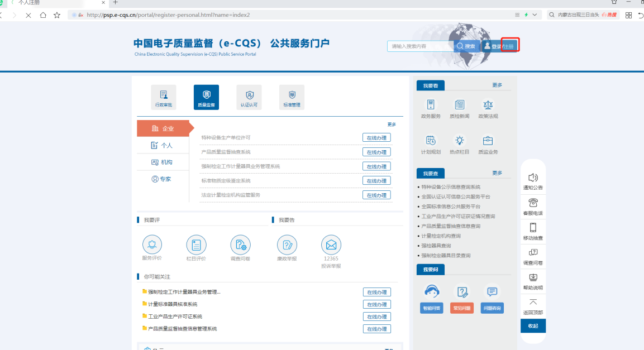Image resolution: width=644 pixels, height=350 pixels.
Task: Open the 质检新闻 news icon
Action: coord(459,105)
